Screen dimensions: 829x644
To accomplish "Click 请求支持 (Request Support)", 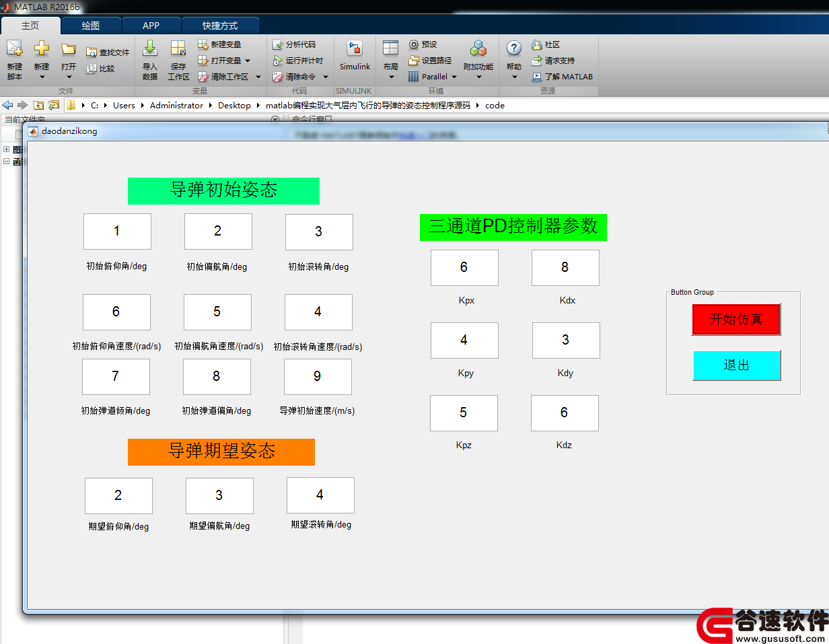I will [x=553, y=61].
